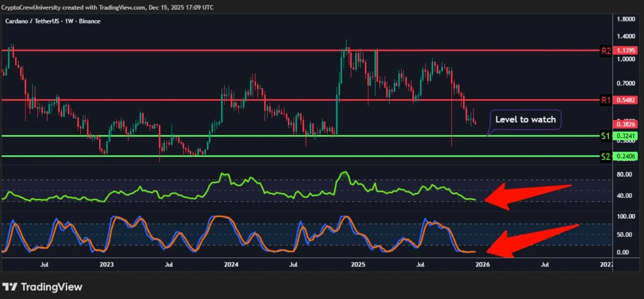Click the 2025 label on time axis
Viewport: 644px width, 299px height.
[358, 265]
